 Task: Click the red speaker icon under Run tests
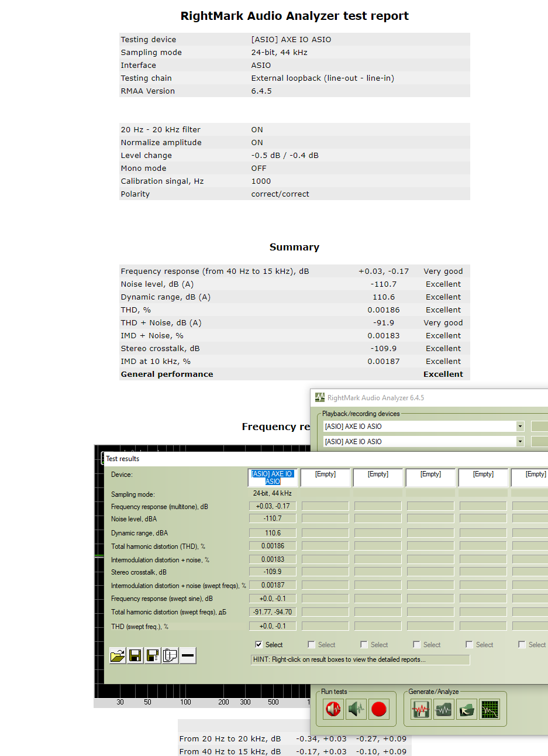[333, 709]
